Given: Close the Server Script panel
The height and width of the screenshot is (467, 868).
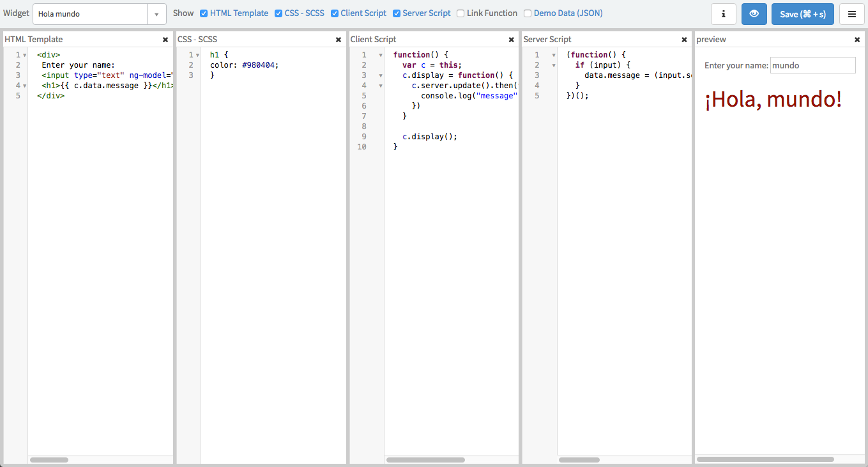Looking at the screenshot, I should [x=684, y=40].
